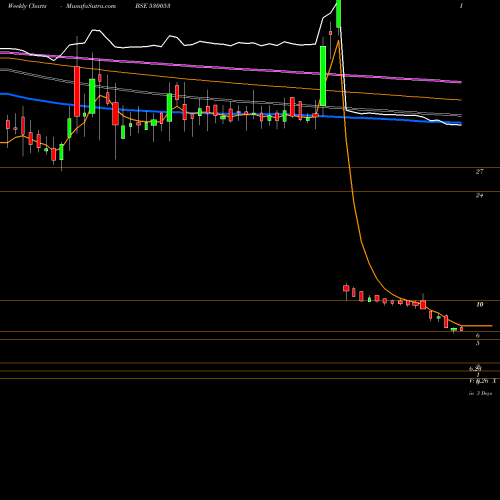Select the 10 price level label
This screenshot has width=500, height=500.
[x=480, y=304]
